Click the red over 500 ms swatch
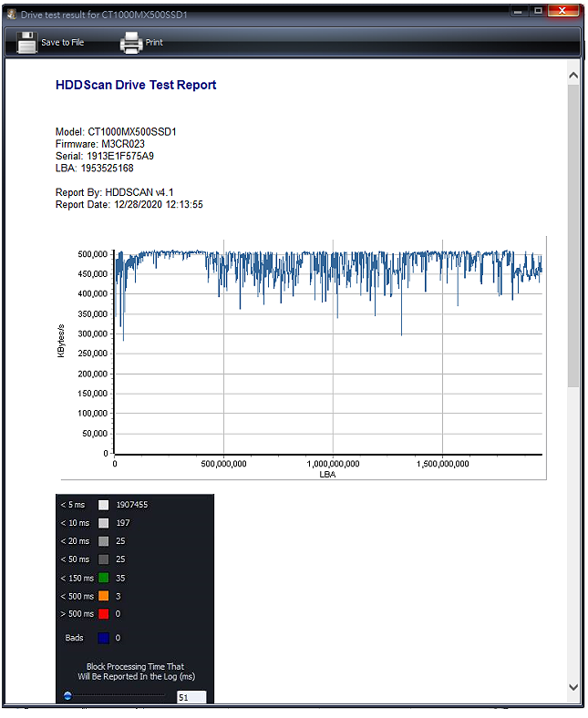Image resolution: width=588 pixels, height=718 pixels. tap(104, 614)
